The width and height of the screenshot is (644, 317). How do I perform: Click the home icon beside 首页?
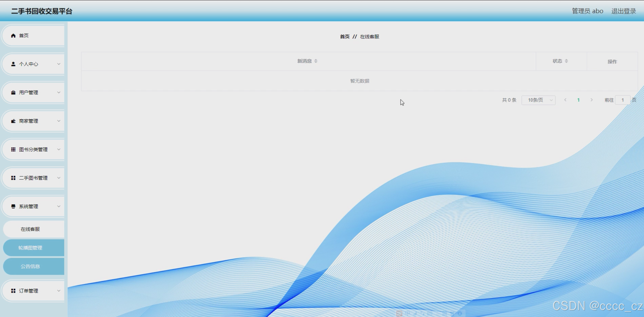13,36
